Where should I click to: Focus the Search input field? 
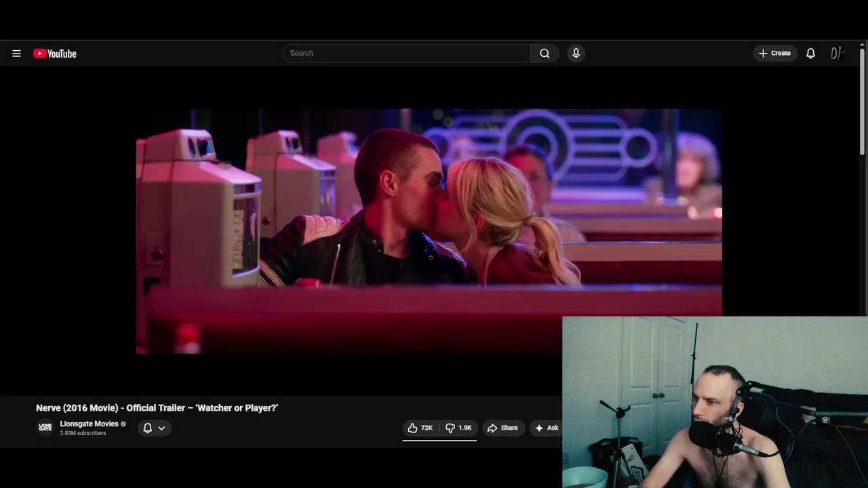(407, 54)
